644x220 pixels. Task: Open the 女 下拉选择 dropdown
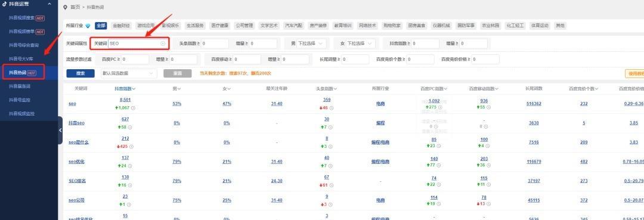361,43
